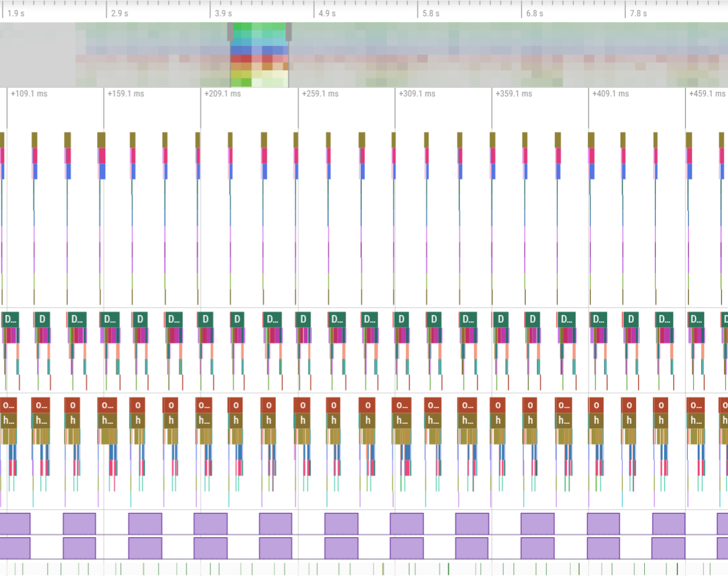Select the +109.1 ms ruler mark
The width and height of the screenshot is (728, 576).
click(29, 93)
